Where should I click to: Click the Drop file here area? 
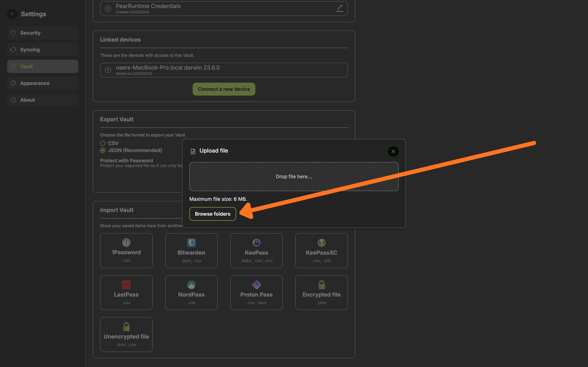[294, 177]
